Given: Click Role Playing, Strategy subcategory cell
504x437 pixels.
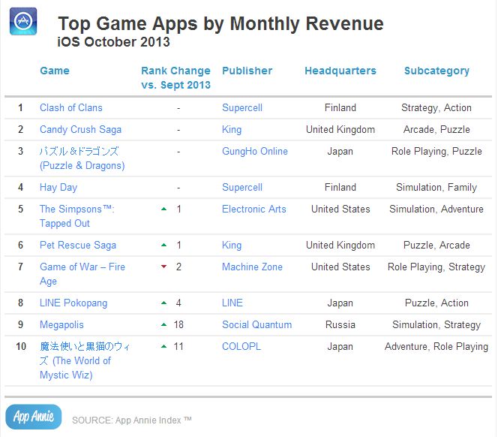Looking at the screenshot, I should (x=436, y=267).
